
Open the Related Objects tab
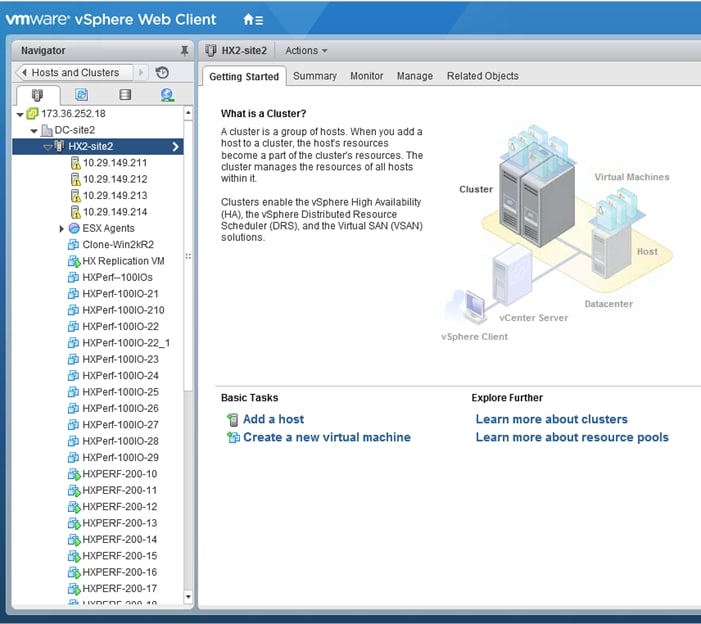pyautogui.click(x=482, y=76)
